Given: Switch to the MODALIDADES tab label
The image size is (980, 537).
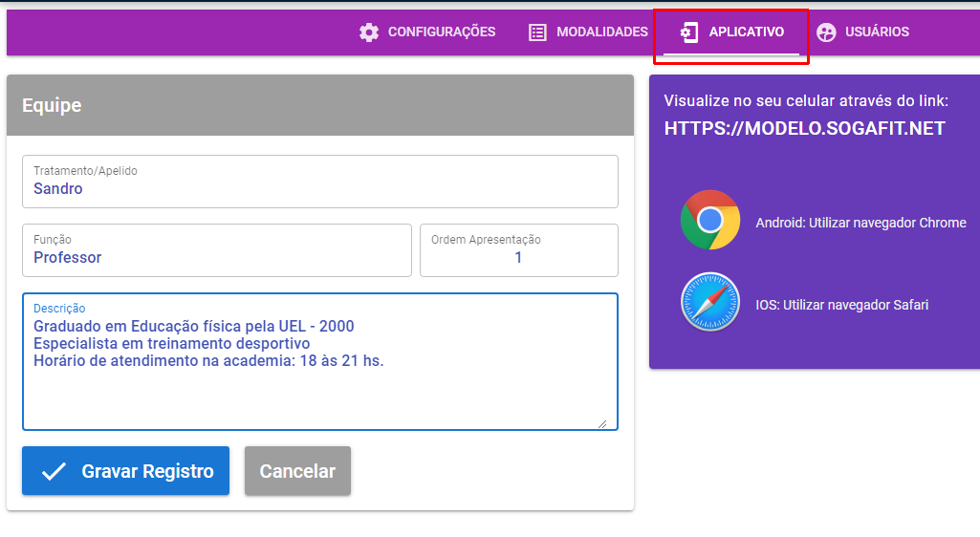Looking at the screenshot, I should [x=601, y=32].
